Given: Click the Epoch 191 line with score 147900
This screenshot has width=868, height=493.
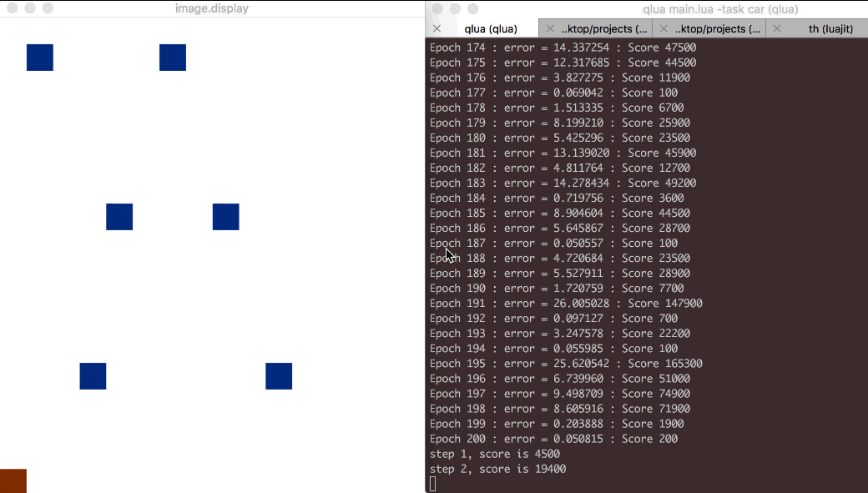Looking at the screenshot, I should pyautogui.click(x=566, y=303).
